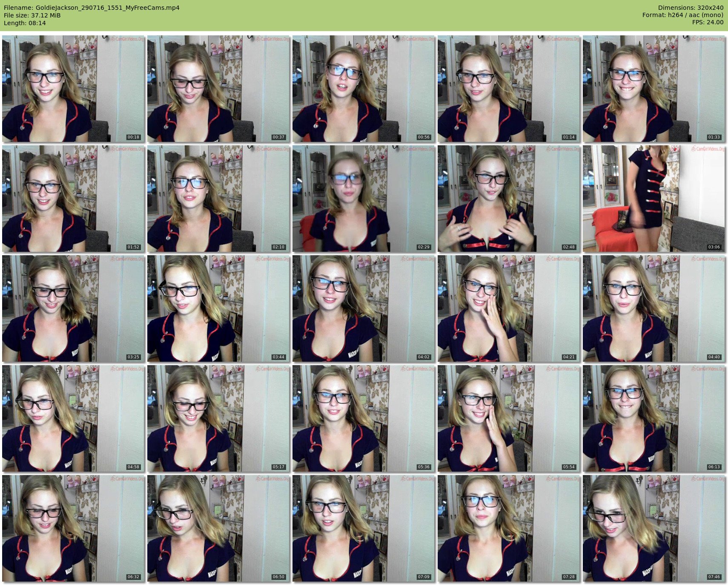Click the final frame at 07:46
The height and width of the screenshot is (585, 728).
coord(654,528)
